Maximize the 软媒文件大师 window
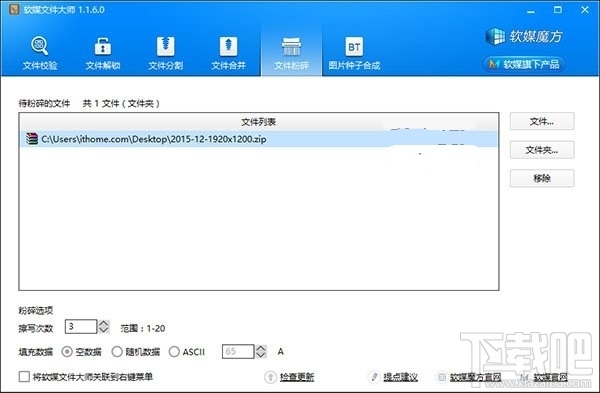Screen dimensions: 600x393 (558, 10)
